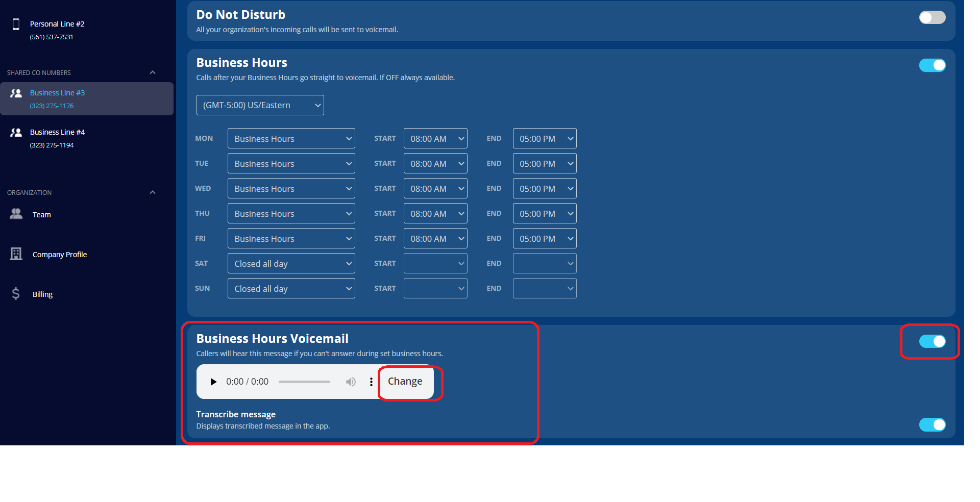The image size is (980, 502).
Task: Click the phone icon beside Personal Line #2
Action: pos(16,24)
